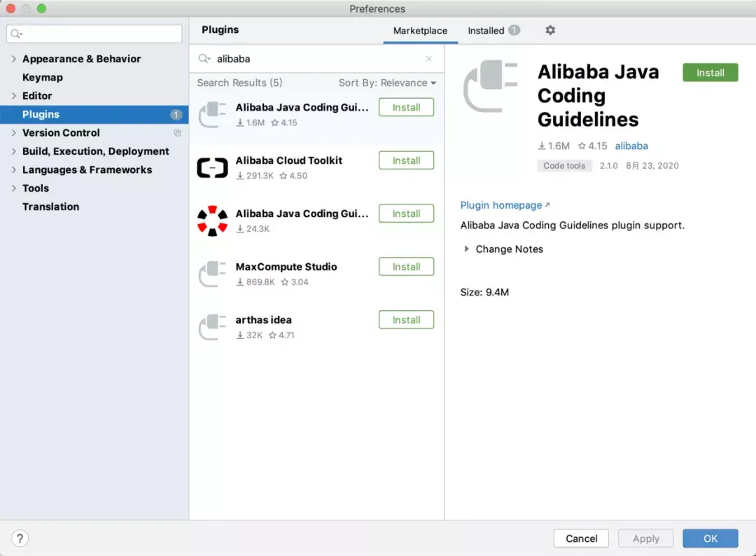This screenshot has width=756, height=556.
Task: Click the Apply button
Action: [x=645, y=538]
